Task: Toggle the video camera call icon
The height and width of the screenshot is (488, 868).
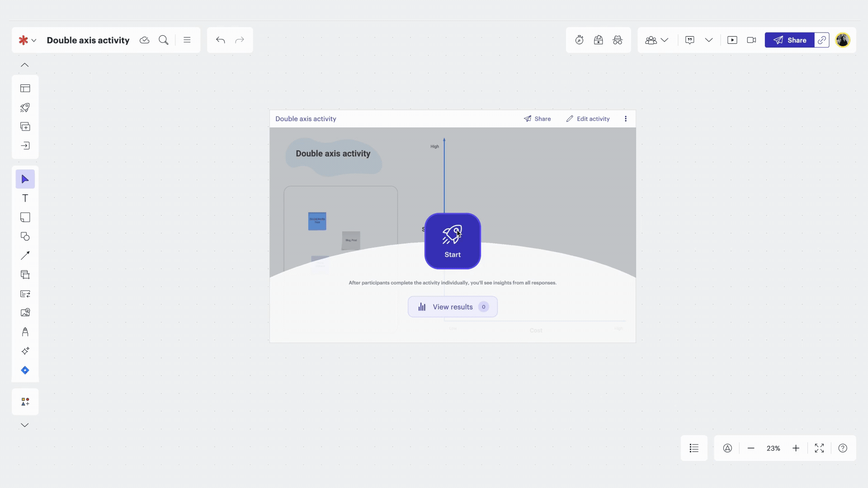Action: pyautogui.click(x=751, y=40)
